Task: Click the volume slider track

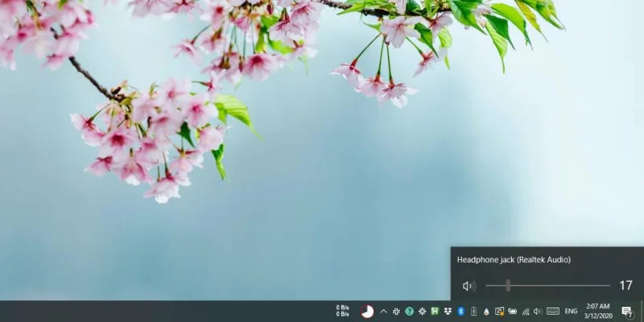Action: click(x=547, y=286)
